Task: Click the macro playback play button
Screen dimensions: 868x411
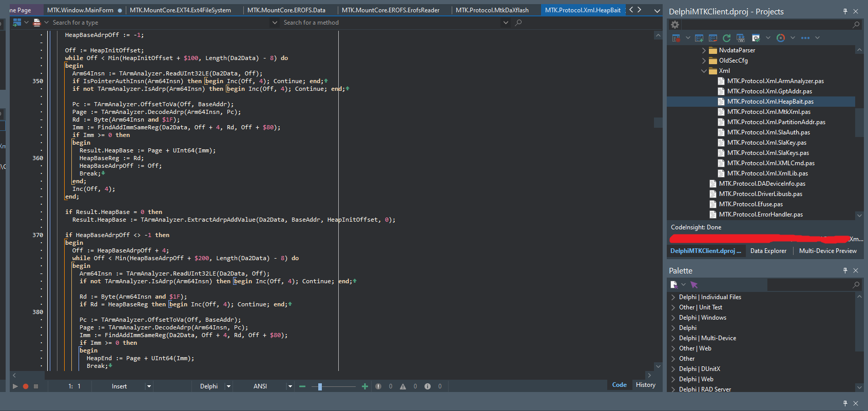Action: tap(15, 386)
